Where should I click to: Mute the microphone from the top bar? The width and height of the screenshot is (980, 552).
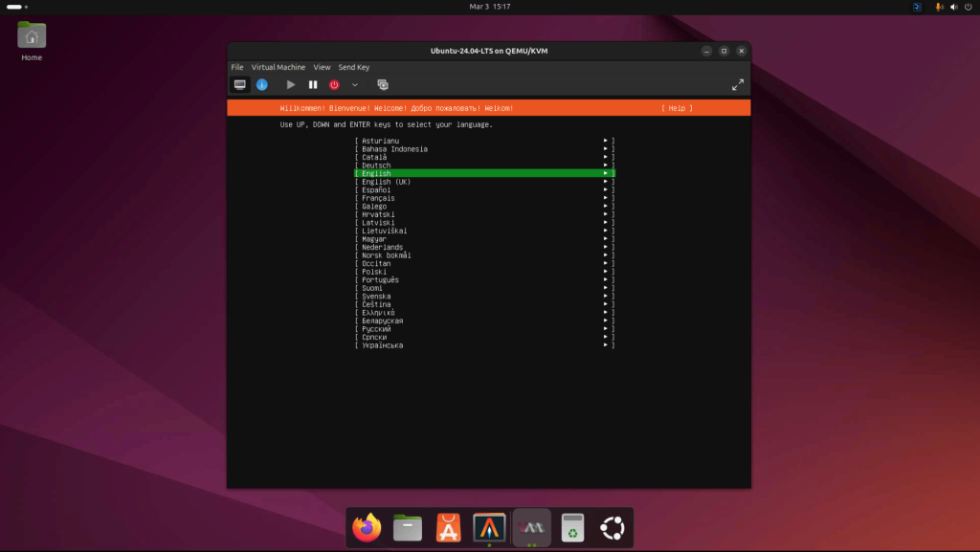click(939, 9)
